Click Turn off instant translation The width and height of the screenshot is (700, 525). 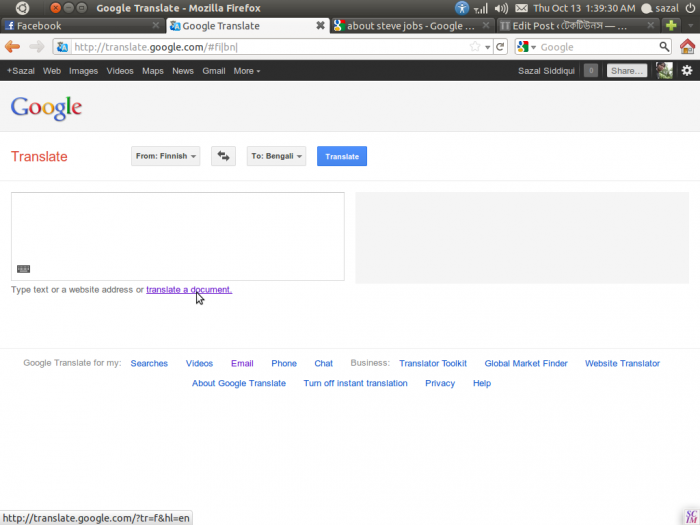[355, 383]
